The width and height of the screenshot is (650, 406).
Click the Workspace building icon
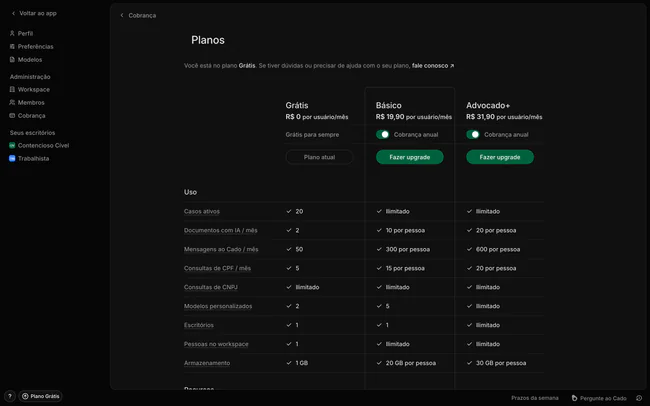pos(12,90)
